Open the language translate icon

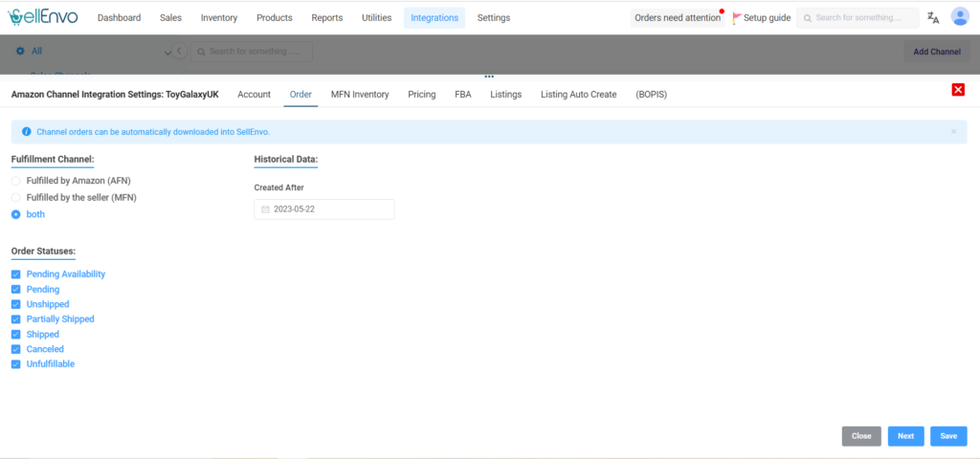point(933,17)
